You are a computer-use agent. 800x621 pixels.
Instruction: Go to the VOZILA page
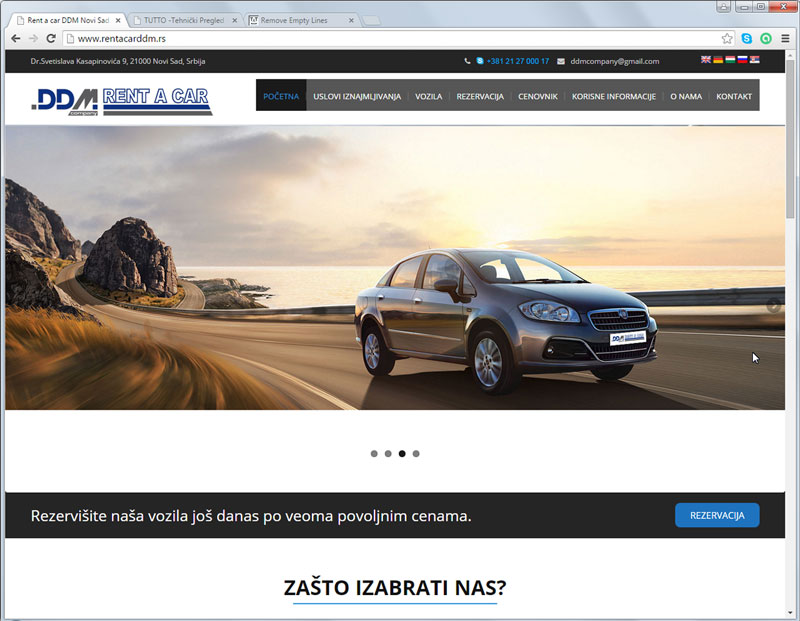[x=429, y=96]
